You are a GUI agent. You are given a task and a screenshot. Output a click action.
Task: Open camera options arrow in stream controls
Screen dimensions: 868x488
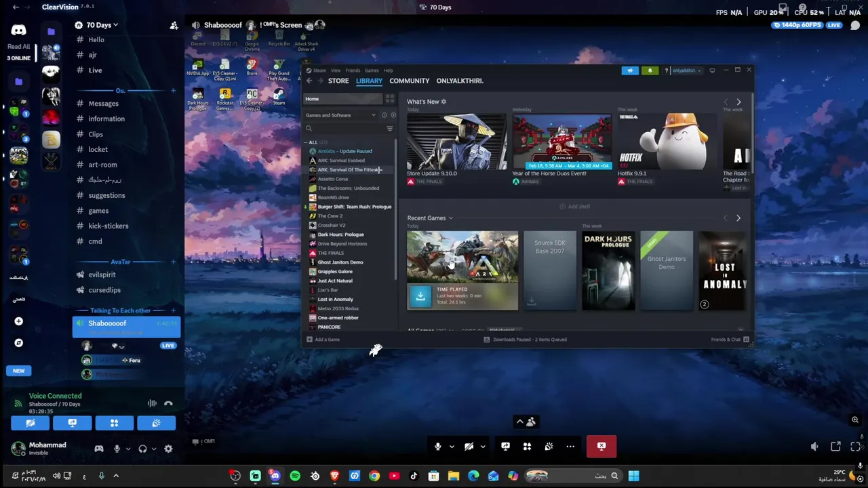click(x=482, y=447)
